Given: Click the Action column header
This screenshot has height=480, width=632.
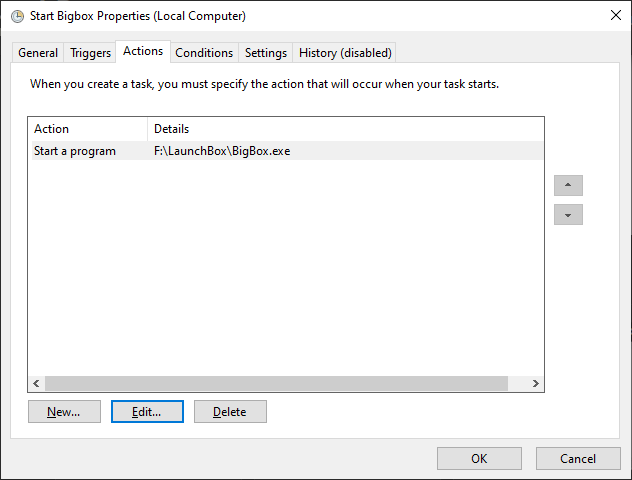Looking at the screenshot, I should pos(88,129).
